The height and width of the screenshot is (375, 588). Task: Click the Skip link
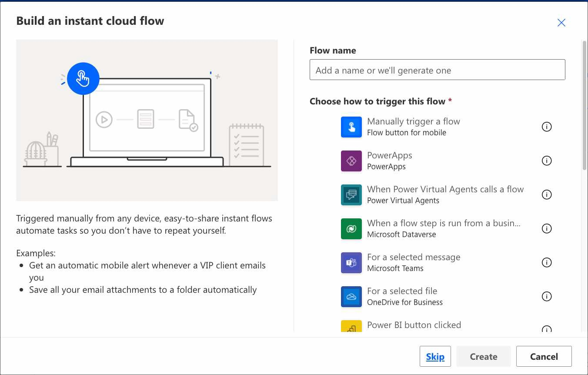(435, 357)
